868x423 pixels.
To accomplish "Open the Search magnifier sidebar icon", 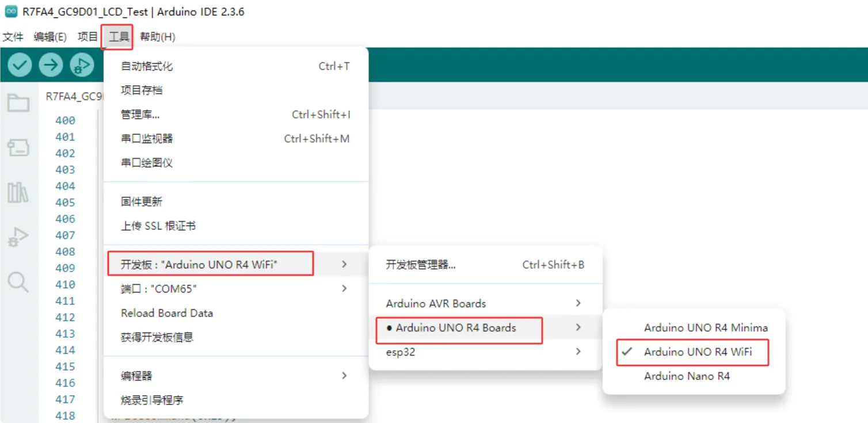I will coord(18,282).
